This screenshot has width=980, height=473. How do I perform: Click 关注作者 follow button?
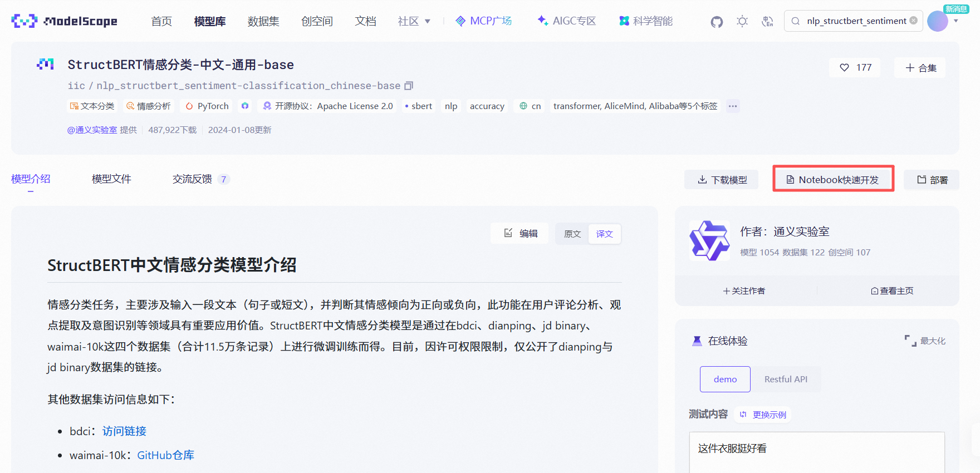point(744,290)
